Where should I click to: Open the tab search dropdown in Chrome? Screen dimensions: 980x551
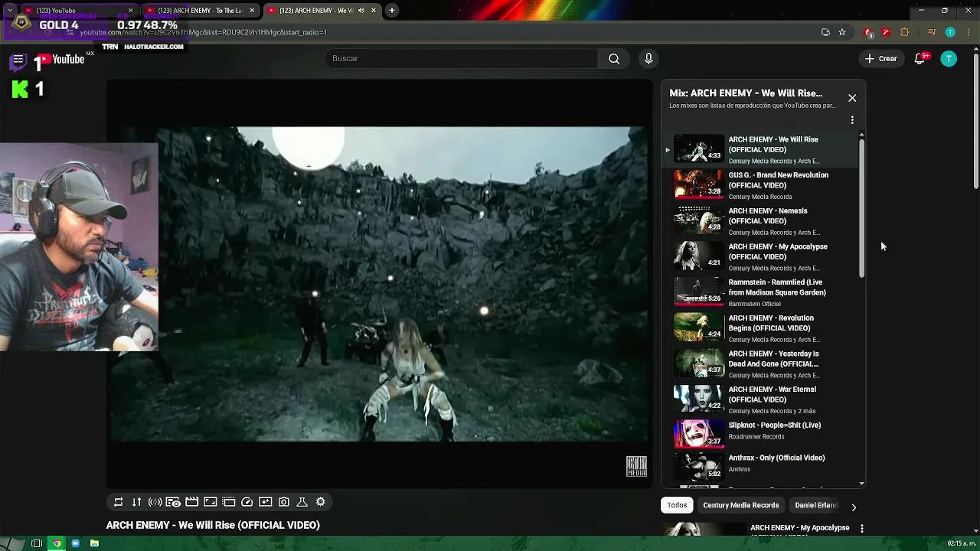(10, 11)
